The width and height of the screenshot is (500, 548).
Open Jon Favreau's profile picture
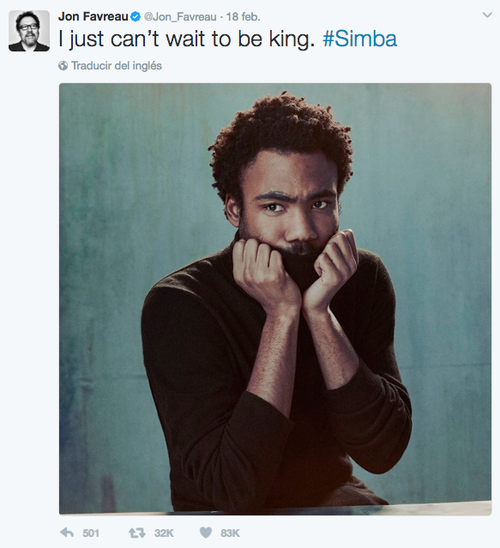(29, 31)
